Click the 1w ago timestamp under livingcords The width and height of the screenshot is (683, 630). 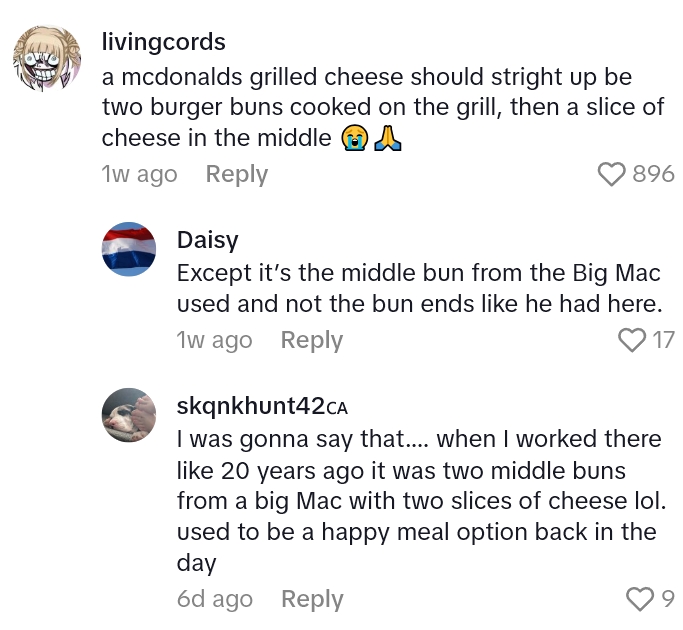tap(140, 174)
